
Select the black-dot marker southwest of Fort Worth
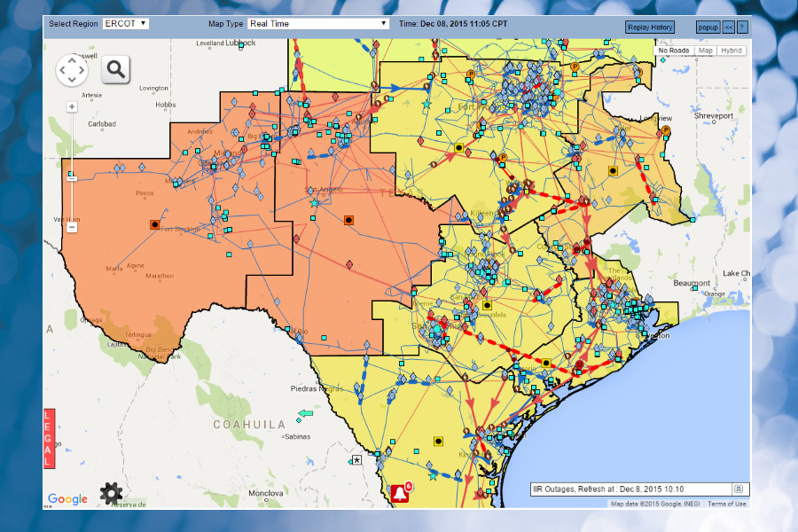coord(459,148)
